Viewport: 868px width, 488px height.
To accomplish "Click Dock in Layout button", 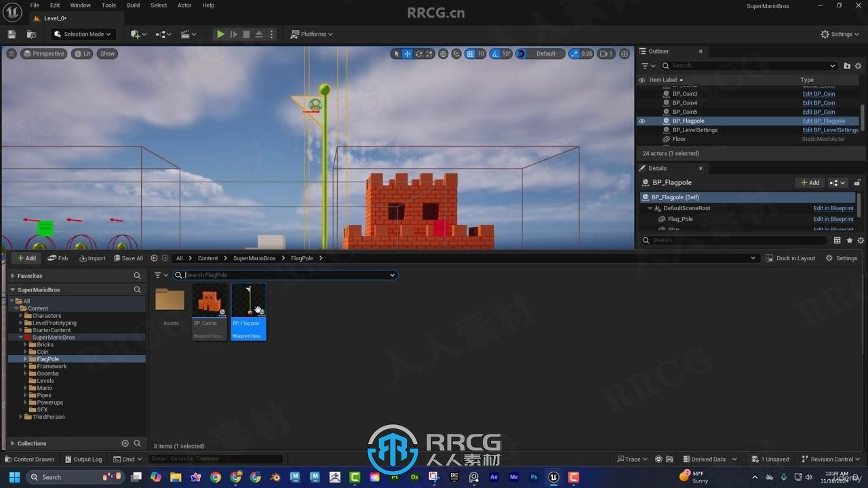I will click(790, 258).
